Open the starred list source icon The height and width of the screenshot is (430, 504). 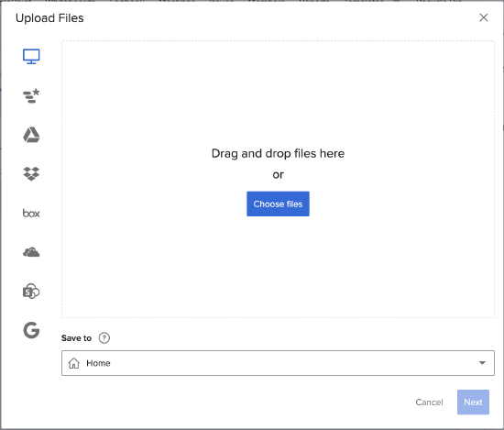31,96
